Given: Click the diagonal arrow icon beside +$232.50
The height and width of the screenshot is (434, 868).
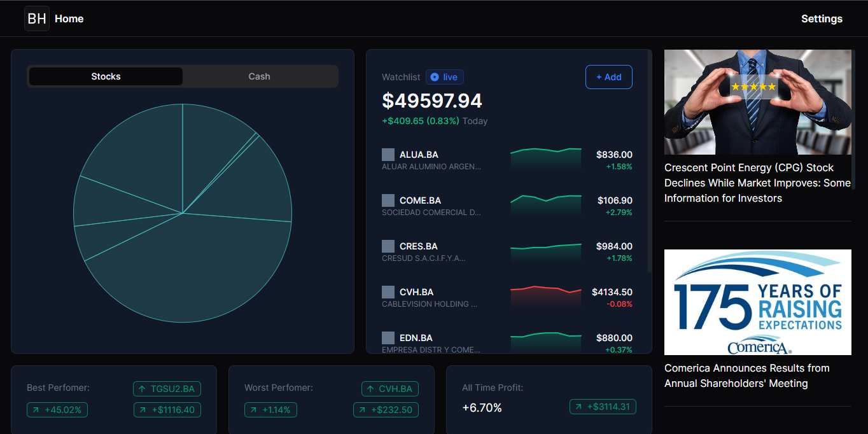Looking at the screenshot, I should 362,410.
